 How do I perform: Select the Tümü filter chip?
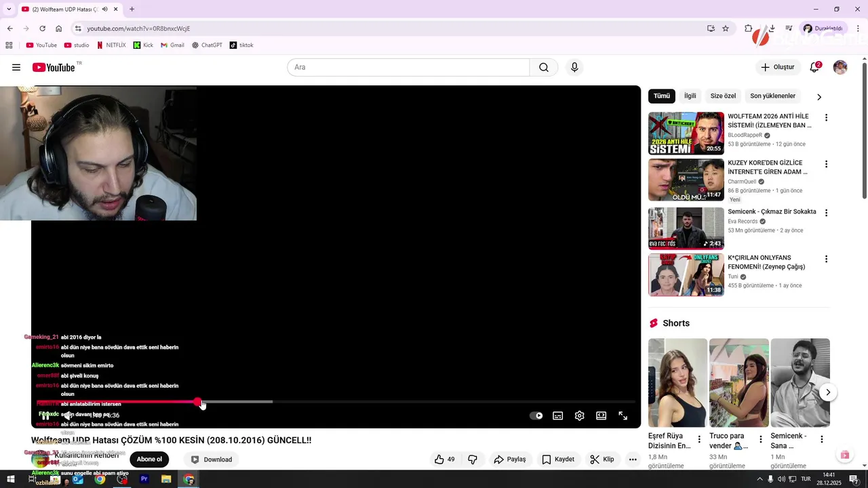point(662,96)
